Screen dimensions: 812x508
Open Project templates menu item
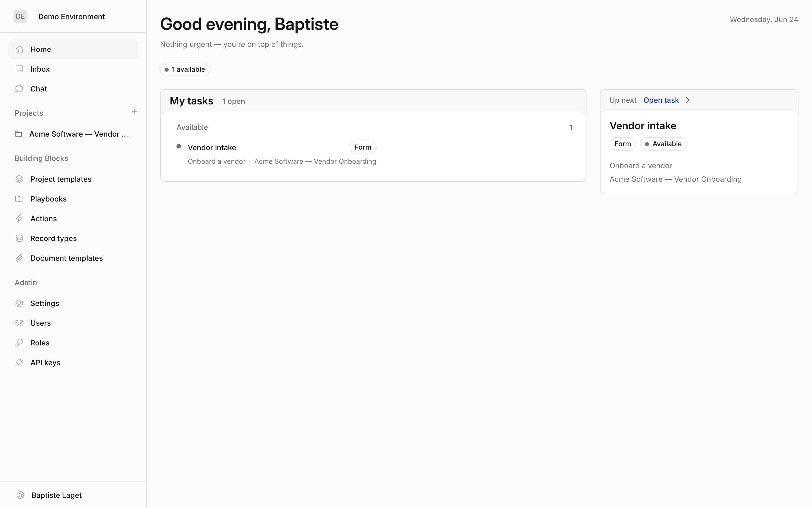73,179
